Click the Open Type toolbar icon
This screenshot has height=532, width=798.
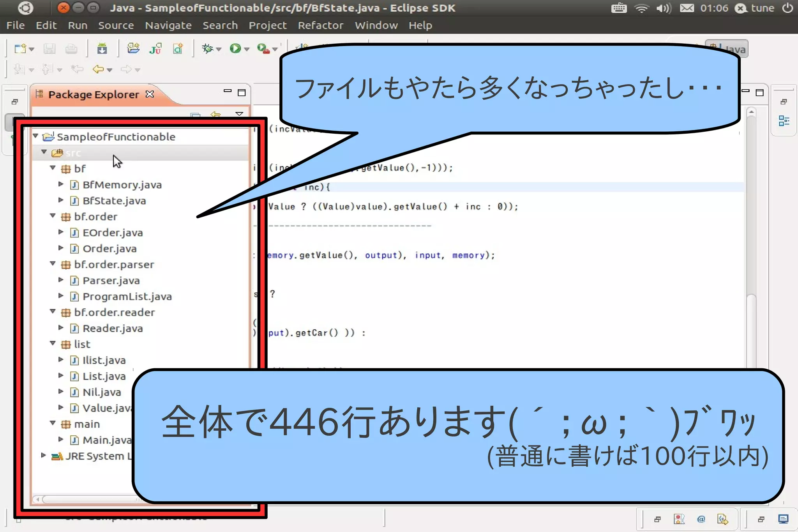pos(133,48)
